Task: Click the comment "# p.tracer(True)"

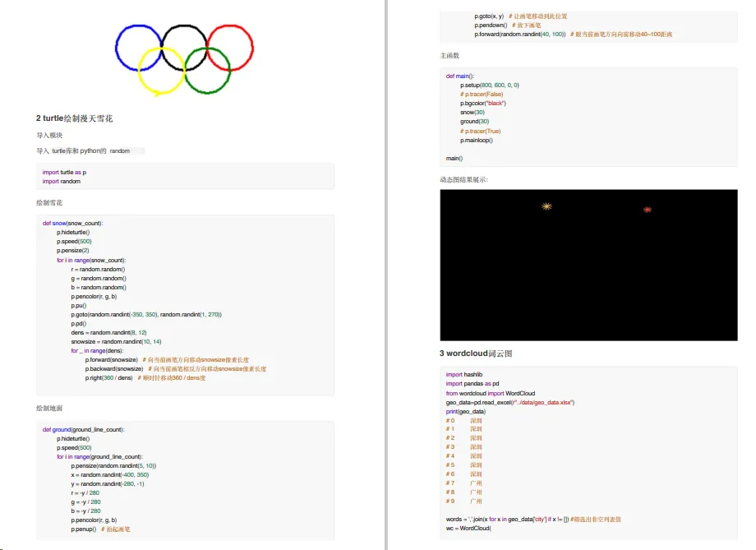Action: pyautogui.click(x=480, y=132)
